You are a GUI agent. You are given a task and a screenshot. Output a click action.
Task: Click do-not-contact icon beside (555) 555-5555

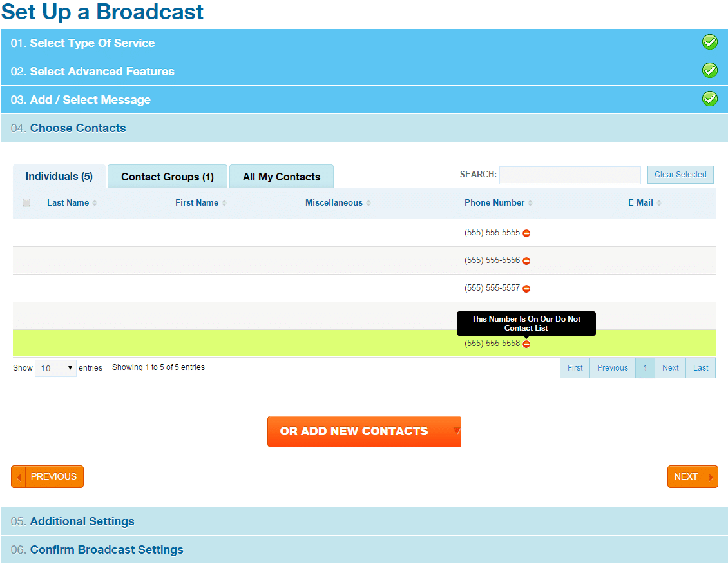(526, 233)
